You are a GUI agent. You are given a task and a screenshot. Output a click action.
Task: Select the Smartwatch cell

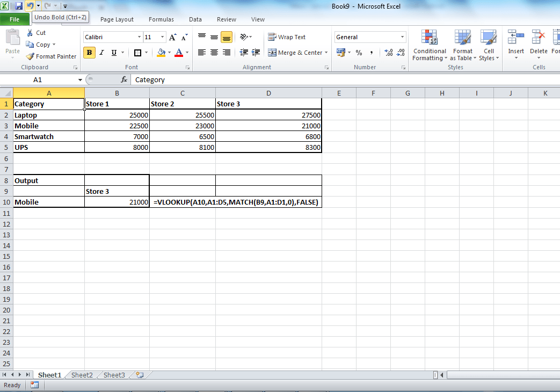[49, 136]
